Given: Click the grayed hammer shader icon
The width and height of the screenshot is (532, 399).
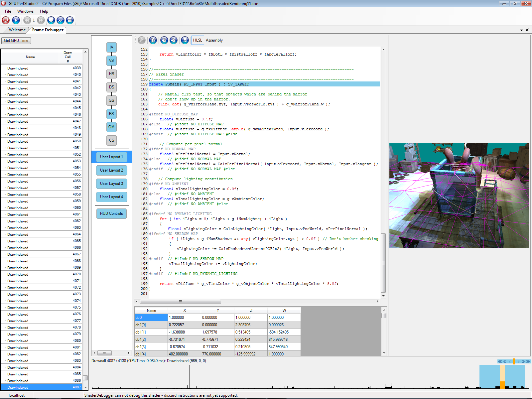Looking at the screenshot, I should (x=142, y=40).
